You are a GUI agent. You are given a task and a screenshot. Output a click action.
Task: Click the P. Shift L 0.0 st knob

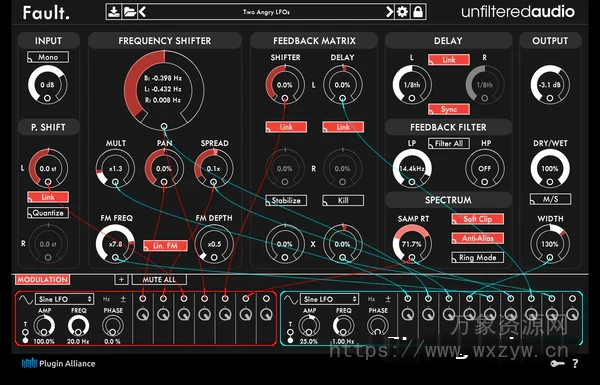click(x=48, y=168)
